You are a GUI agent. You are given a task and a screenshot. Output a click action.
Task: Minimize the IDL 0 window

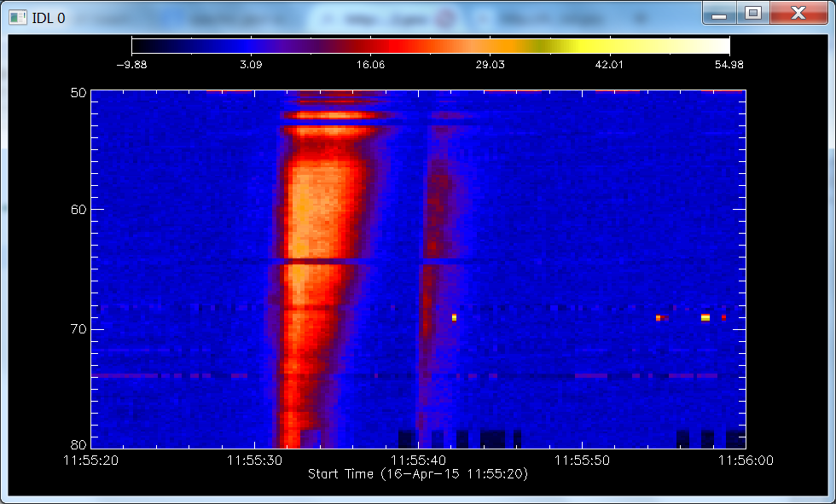click(x=719, y=13)
